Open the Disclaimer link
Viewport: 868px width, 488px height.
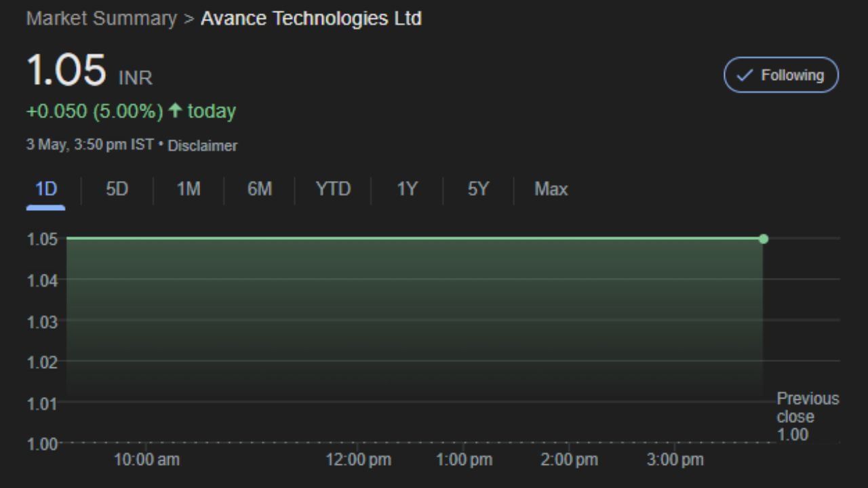coord(203,146)
